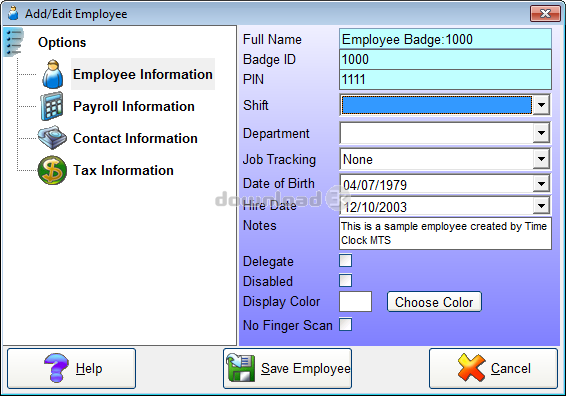Click the Save Employee floppy disk icon
This screenshot has width=566, height=396.
[x=240, y=368]
